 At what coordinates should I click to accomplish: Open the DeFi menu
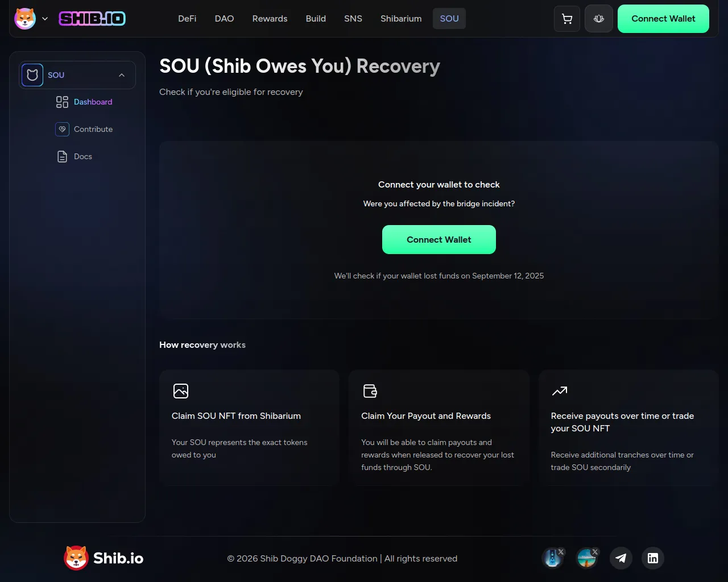coord(187,19)
